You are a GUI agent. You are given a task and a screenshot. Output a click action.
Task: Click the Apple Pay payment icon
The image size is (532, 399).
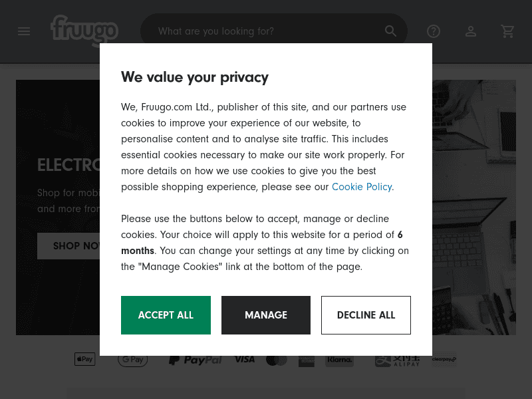click(x=84, y=360)
